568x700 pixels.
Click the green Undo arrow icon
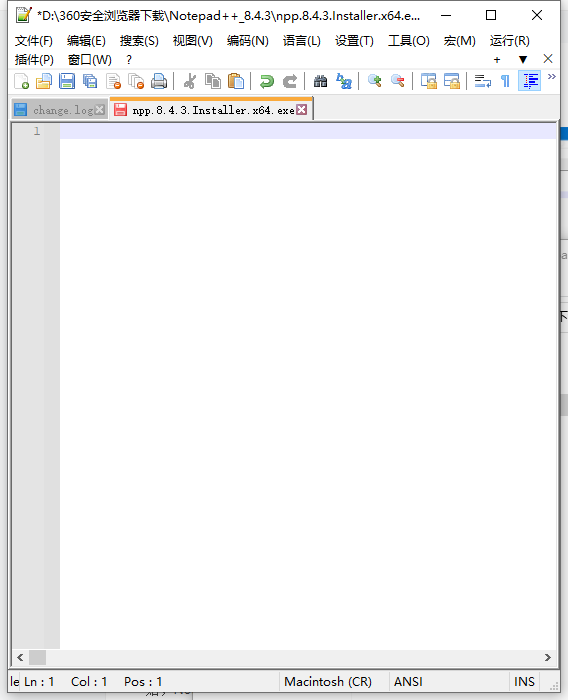267,81
